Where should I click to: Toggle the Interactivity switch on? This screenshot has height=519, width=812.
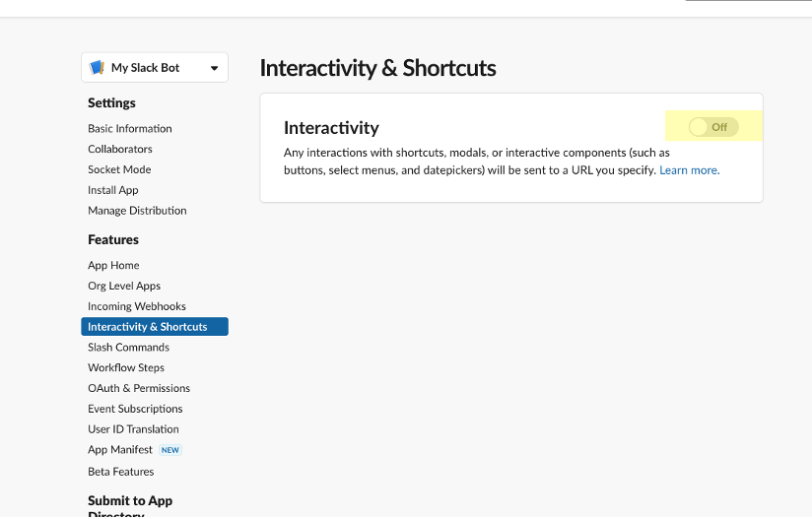click(713, 127)
